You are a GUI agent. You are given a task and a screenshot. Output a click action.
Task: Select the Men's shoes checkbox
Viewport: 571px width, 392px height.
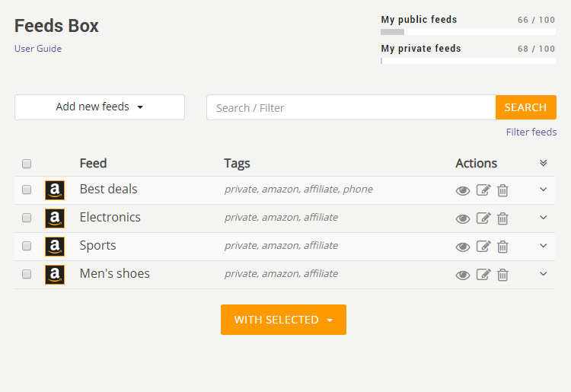(27, 274)
